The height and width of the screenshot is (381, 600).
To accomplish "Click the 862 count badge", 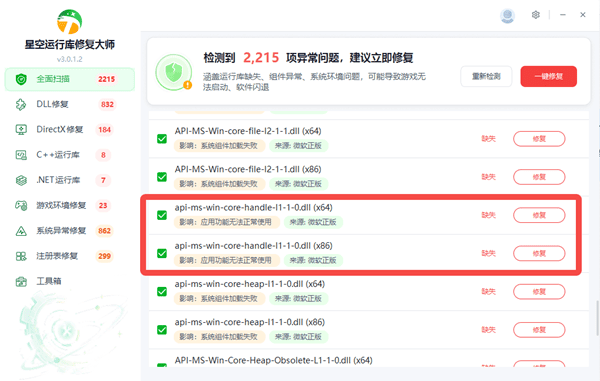I will tap(104, 231).
